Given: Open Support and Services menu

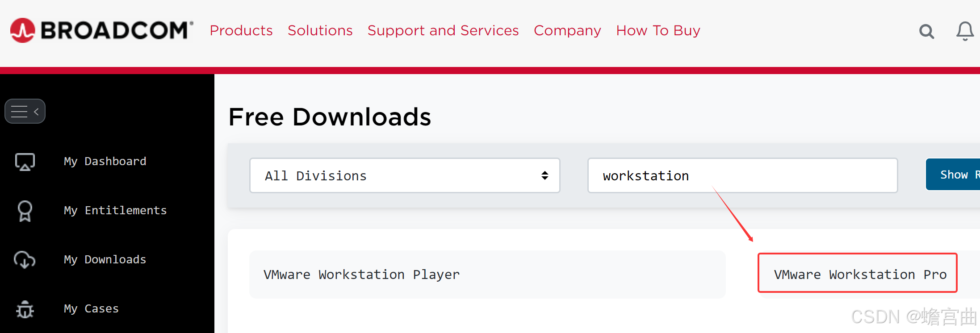Looking at the screenshot, I should 443,30.
